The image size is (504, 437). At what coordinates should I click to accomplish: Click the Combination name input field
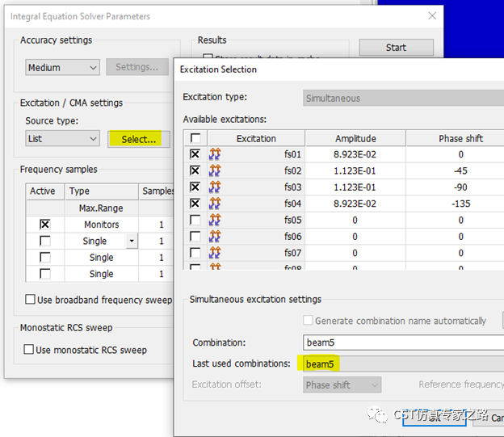pos(403,342)
